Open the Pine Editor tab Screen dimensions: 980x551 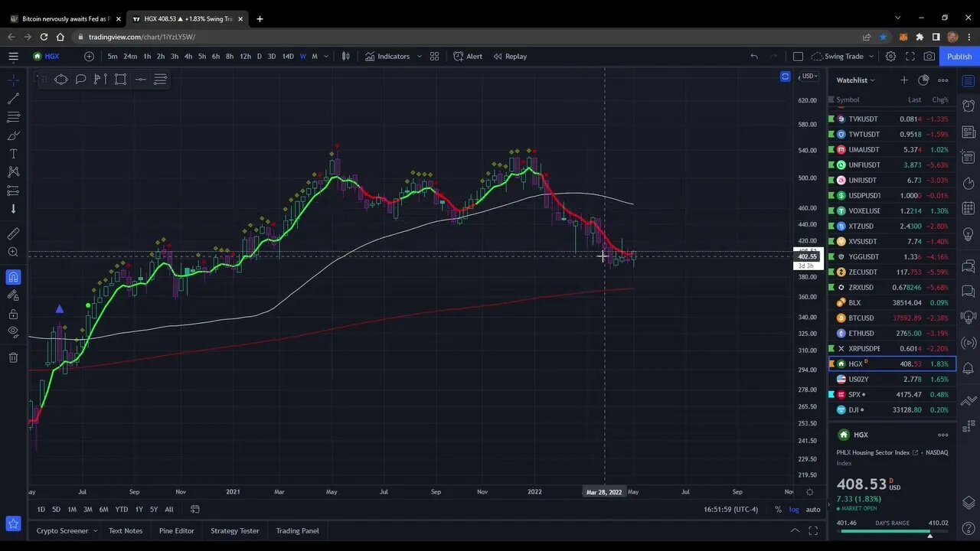point(176,530)
